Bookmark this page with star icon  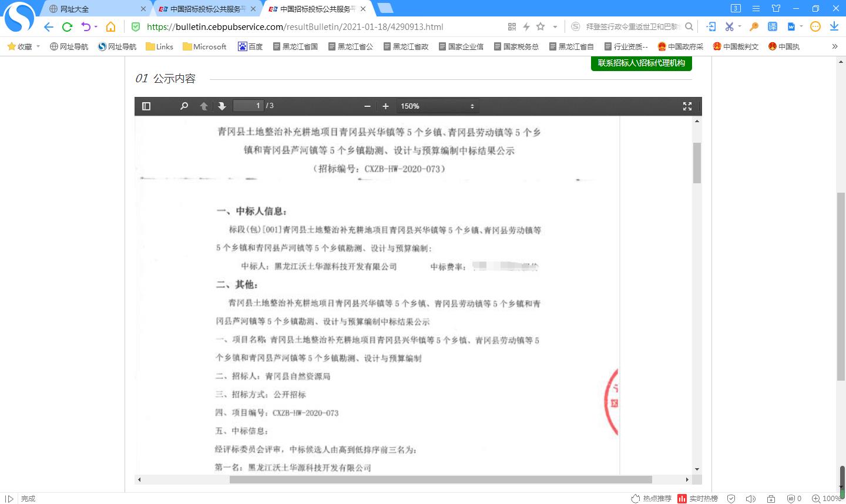point(540,26)
